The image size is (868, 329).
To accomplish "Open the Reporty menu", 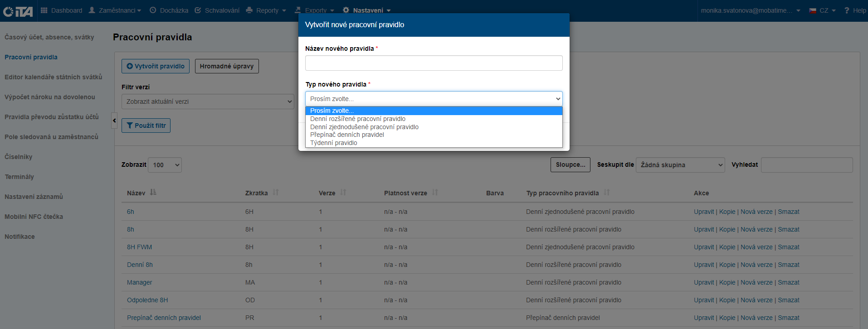I will (267, 10).
